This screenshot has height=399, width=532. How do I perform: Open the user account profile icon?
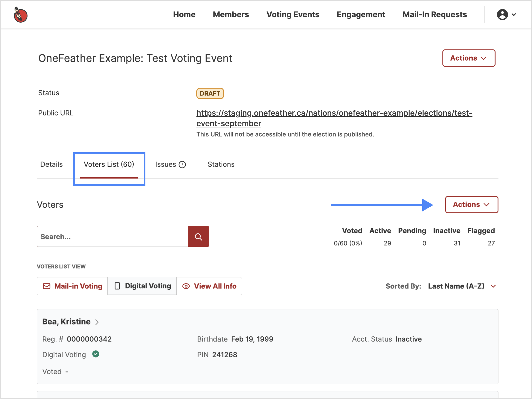coord(502,15)
